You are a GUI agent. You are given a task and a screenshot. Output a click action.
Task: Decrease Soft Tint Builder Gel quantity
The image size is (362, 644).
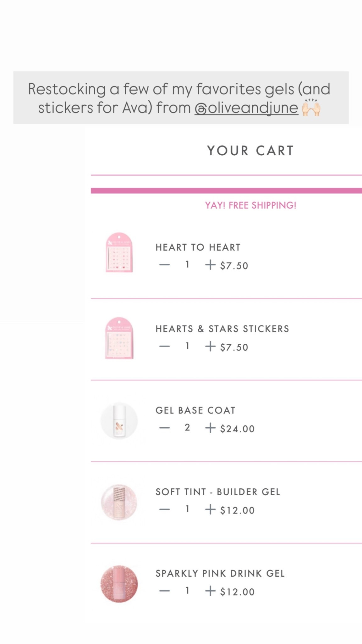click(164, 509)
